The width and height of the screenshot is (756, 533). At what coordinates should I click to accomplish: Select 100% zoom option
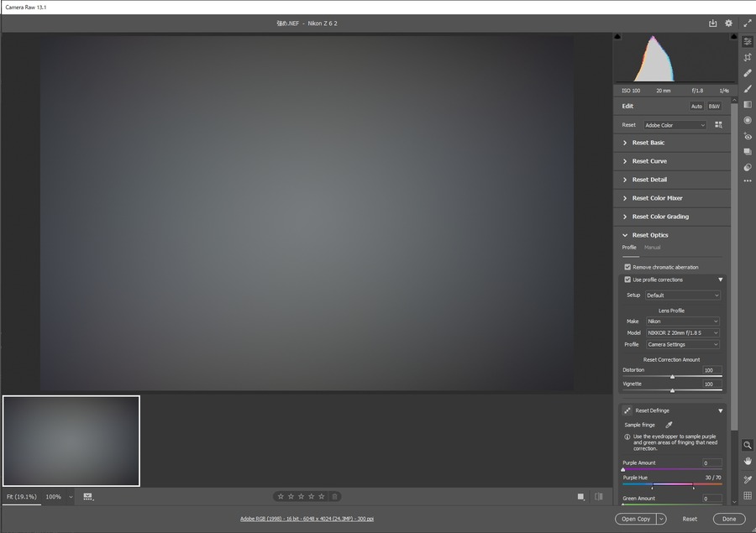[x=54, y=497]
